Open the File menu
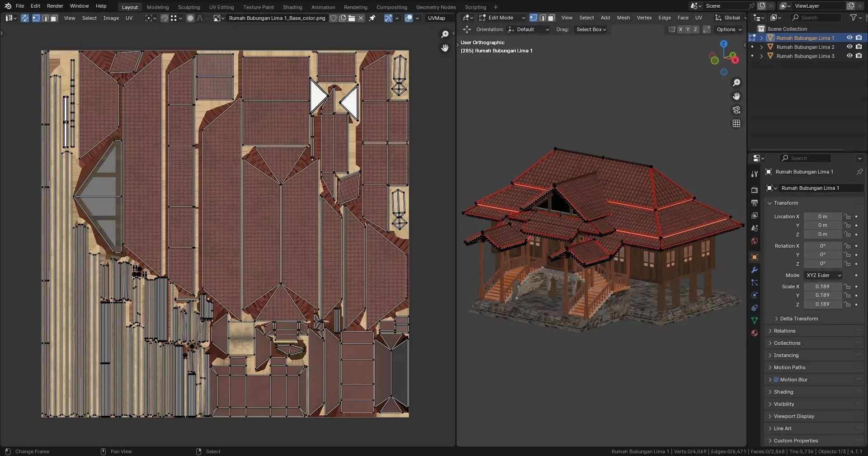The width and height of the screenshot is (868, 456). 20,6
